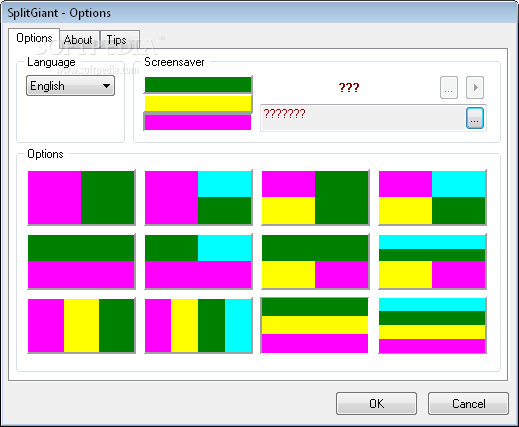519x427 pixels.
Task: Choose layout with two top strips and split bottom
Action: pos(432,261)
